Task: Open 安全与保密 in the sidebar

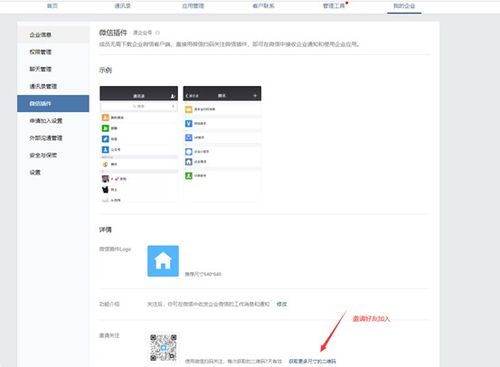Action: coord(53,155)
